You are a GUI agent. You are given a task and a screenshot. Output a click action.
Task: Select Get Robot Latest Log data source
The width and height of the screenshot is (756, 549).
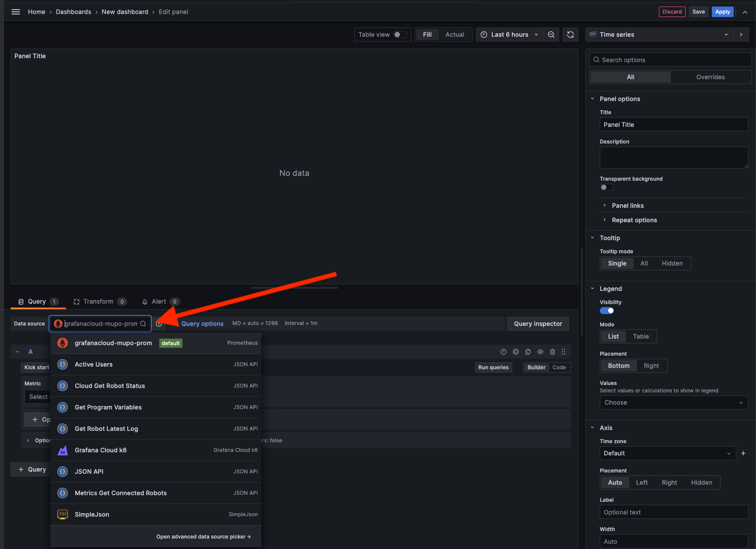156,429
